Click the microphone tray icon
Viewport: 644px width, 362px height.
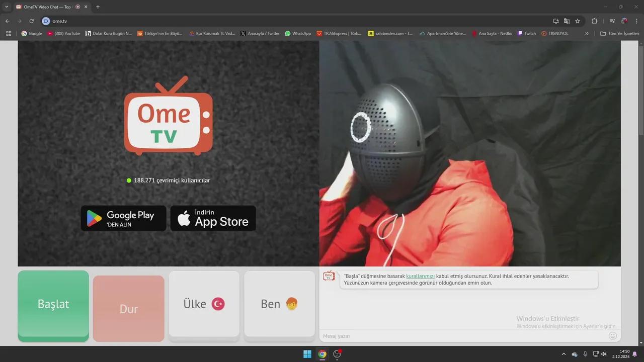pos(585,354)
